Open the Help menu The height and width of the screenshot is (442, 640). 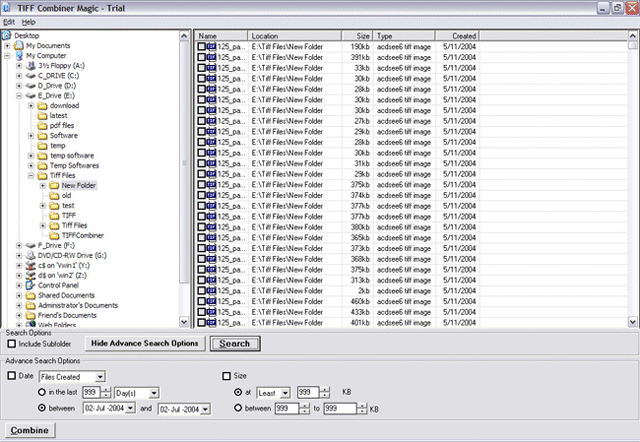click(29, 22)
